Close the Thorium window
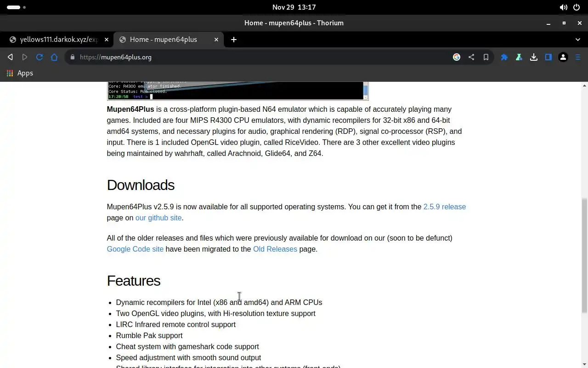588x368 pixels. [579, 23]
